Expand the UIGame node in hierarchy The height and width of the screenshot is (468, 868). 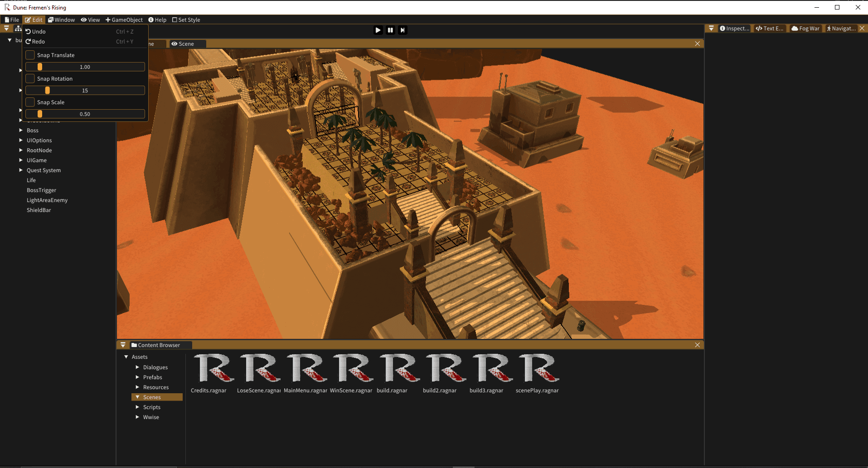[x=21, y=160]
